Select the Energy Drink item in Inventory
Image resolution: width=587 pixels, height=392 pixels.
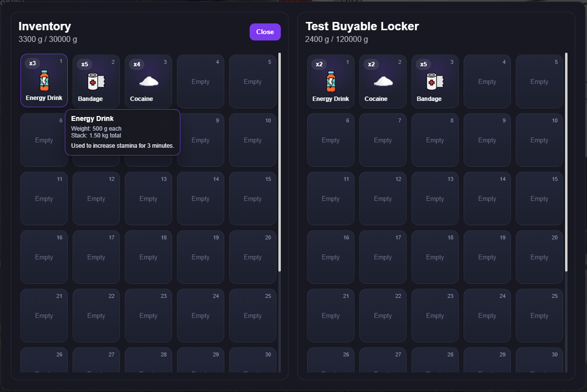(44, 80)
